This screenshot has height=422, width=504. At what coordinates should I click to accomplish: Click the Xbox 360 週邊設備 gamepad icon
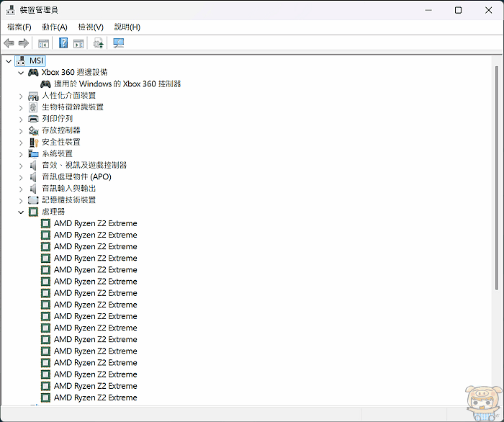tap(33, 72)
